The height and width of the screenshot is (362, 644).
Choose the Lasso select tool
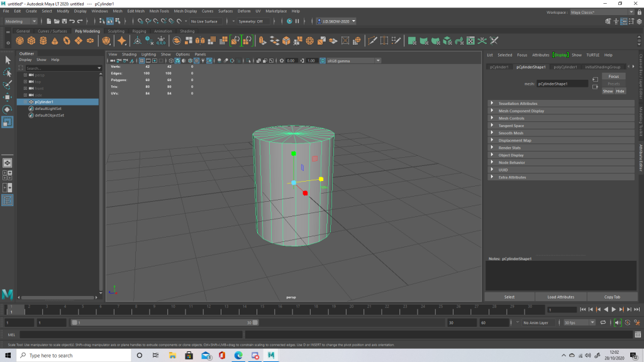(x=8, y=72)
